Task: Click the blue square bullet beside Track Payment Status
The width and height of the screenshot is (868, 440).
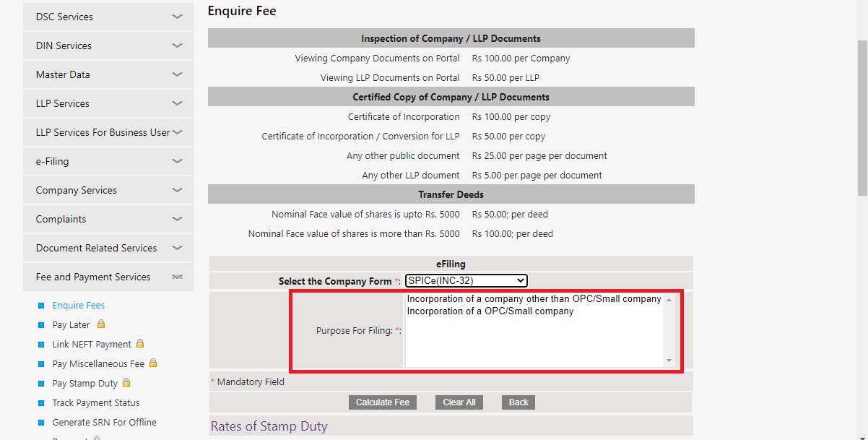Action: click(41, 402)
